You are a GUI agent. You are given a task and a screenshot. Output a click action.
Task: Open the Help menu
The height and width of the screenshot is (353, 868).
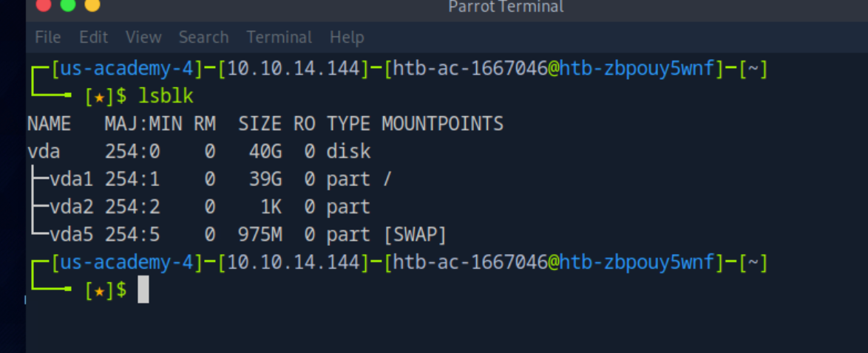(346, 37)
